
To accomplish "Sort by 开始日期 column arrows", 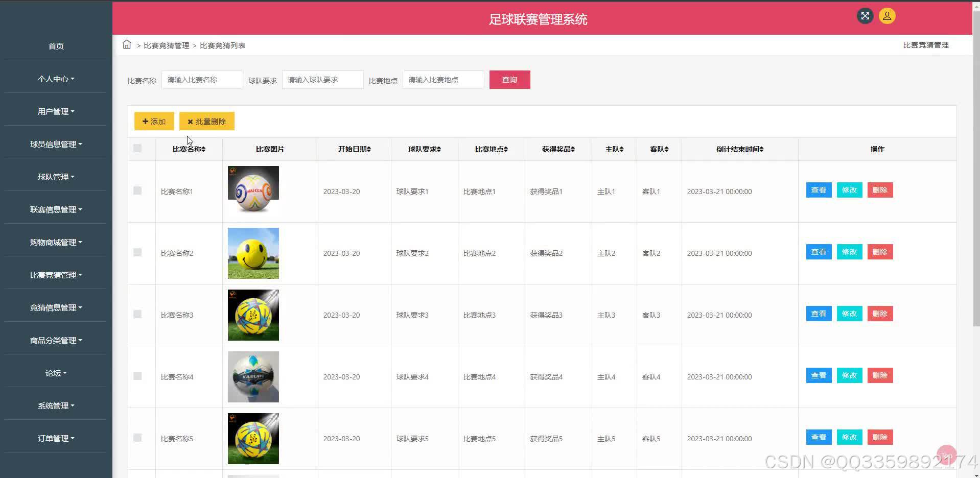I will (x=369, y=149).
